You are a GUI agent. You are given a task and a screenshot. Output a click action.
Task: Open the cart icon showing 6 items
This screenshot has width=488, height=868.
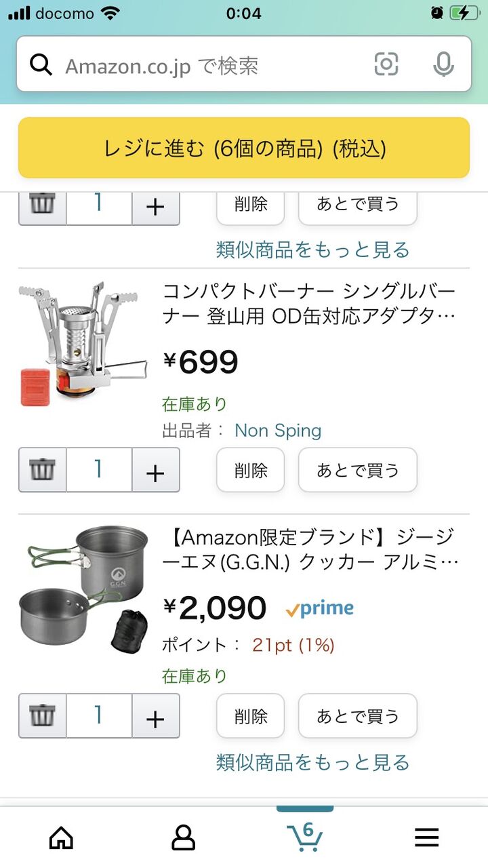[305, 836]
